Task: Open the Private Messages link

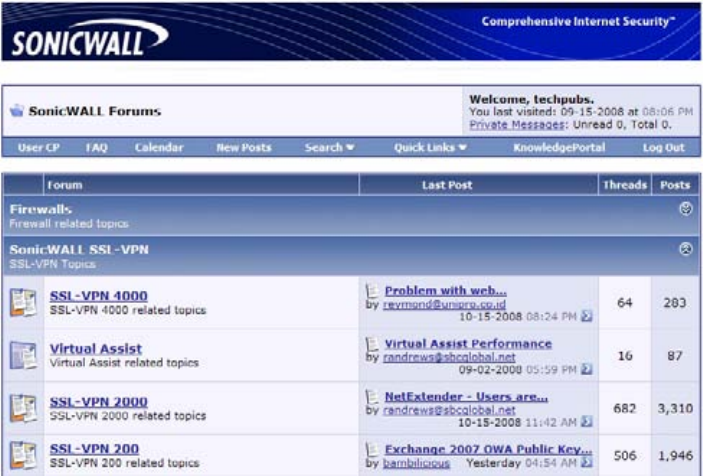Action: click(516, 125)
